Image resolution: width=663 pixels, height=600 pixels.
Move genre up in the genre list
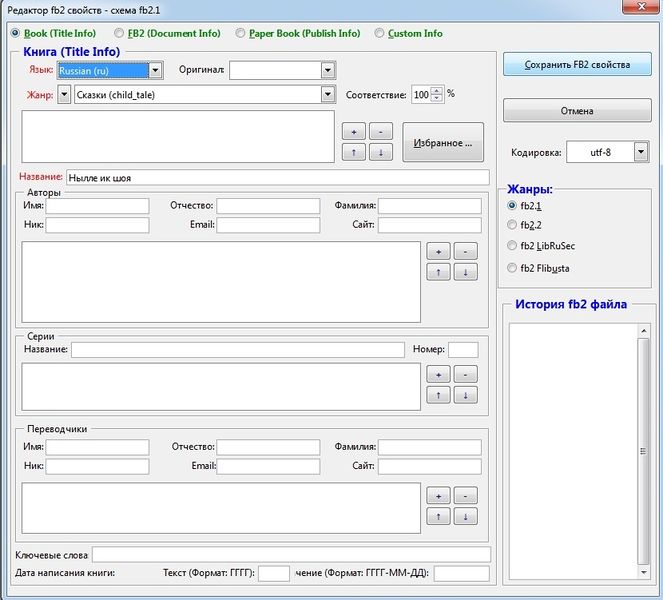353,152
